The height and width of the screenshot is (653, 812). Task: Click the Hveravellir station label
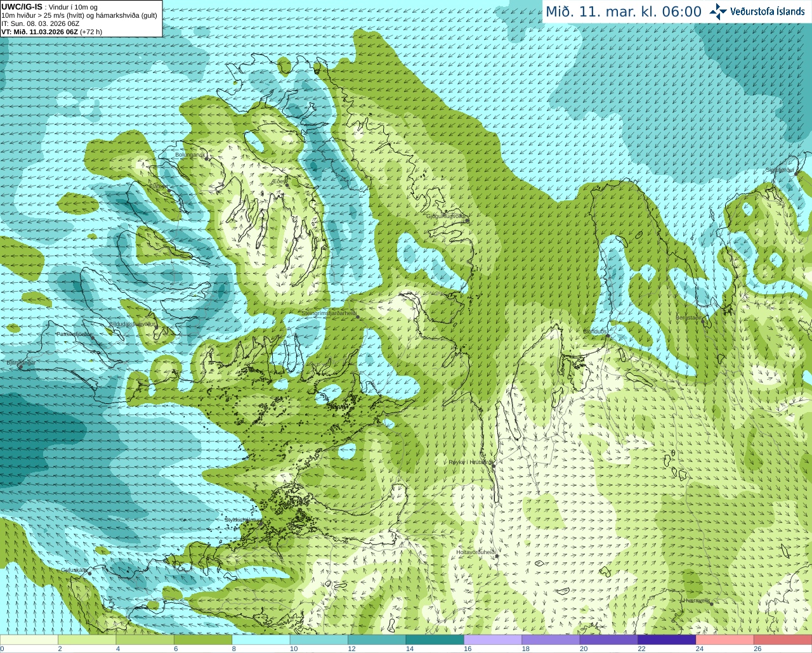click(x=696, y=600)
